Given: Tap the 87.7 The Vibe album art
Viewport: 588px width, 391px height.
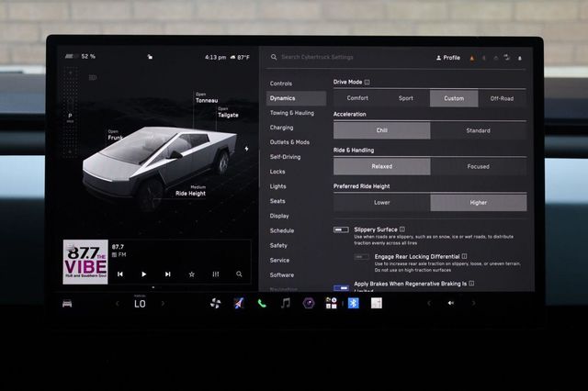Looking at the screenshot, I should [x=85, y=262].
